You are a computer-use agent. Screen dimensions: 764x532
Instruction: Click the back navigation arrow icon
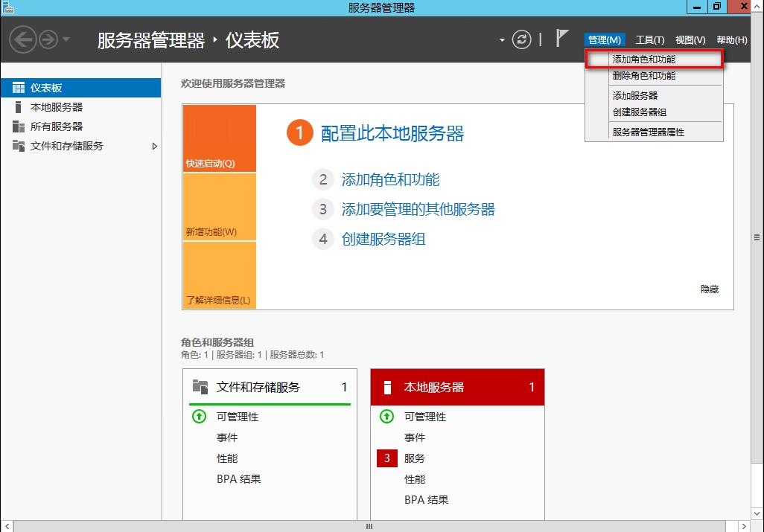[23, 39]
